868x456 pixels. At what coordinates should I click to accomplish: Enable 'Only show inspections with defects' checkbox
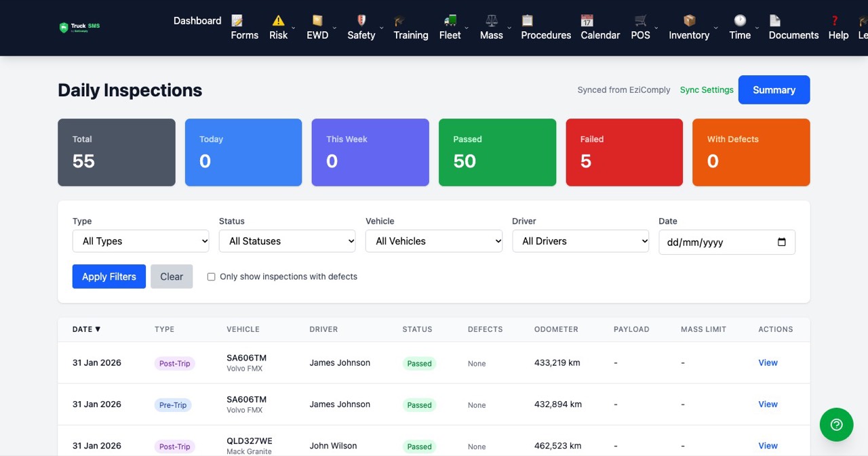click(211, 276)
